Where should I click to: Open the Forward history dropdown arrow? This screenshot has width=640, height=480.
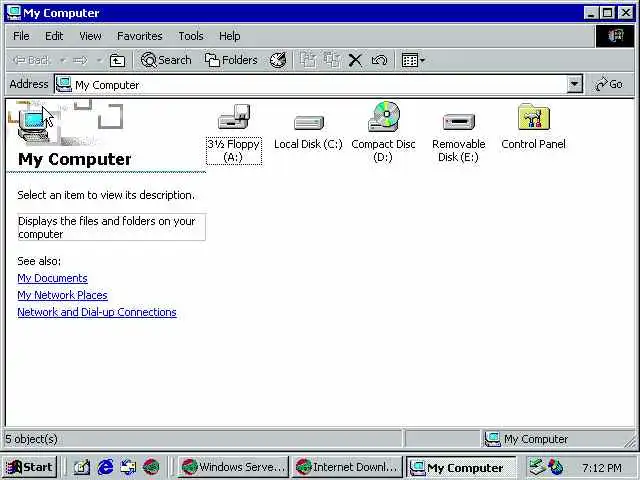click(99, 60)
